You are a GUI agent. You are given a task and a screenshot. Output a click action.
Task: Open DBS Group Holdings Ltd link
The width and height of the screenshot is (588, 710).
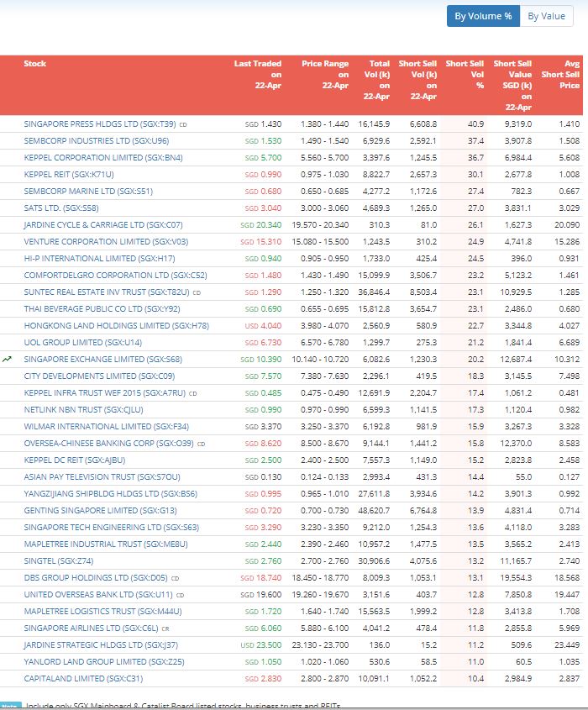(96, 578)
